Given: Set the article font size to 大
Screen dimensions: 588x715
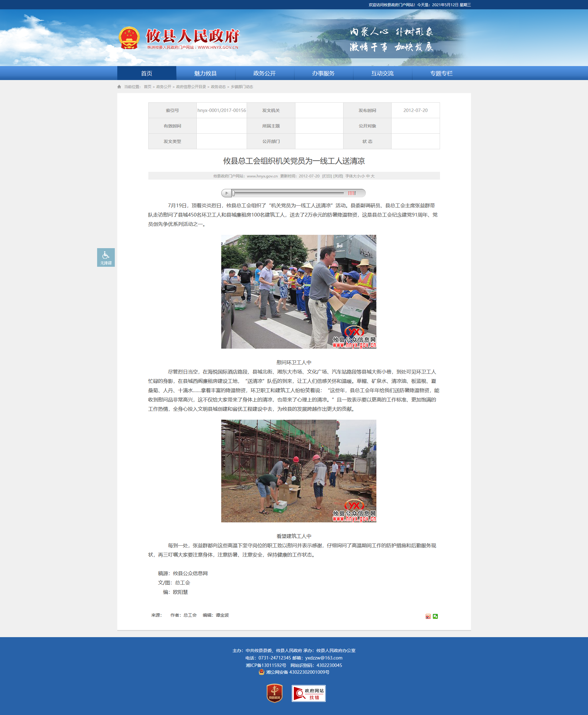Looking at the screenshot, I should tap(373, 176).
